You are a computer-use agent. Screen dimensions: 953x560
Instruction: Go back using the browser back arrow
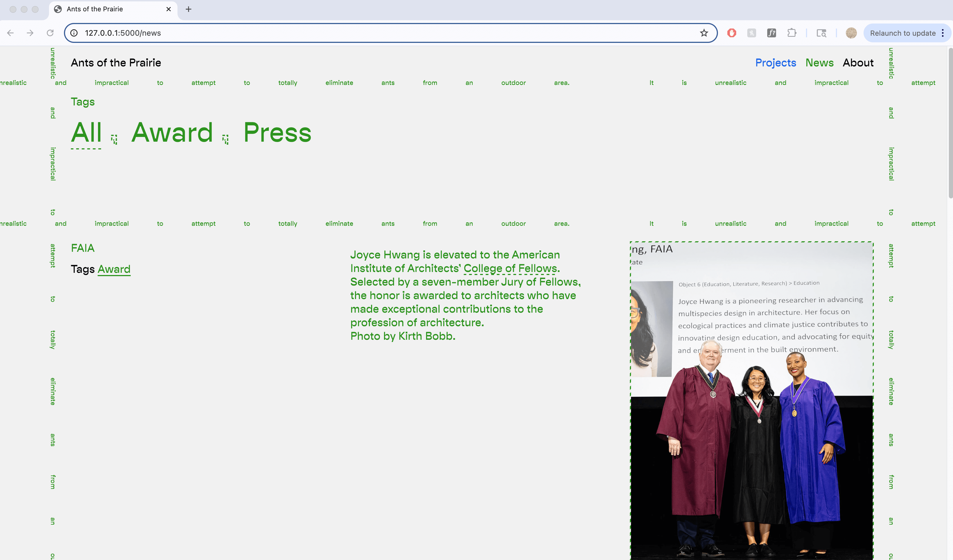point(11,33)
